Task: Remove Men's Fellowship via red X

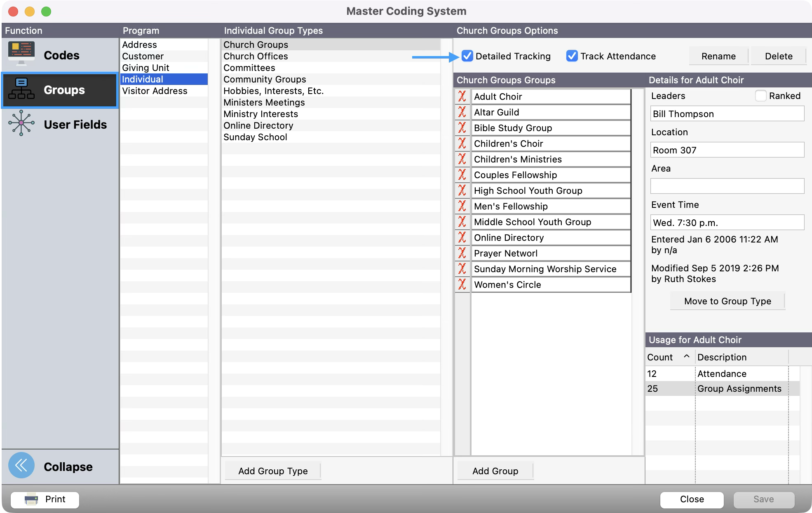Action: click(x=462, y=206)
